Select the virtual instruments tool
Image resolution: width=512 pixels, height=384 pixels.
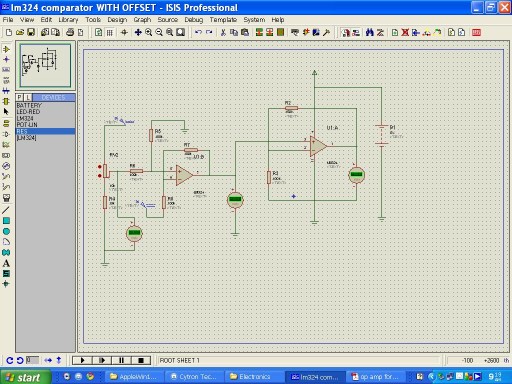pyautogui.click(x=6, y=198)
